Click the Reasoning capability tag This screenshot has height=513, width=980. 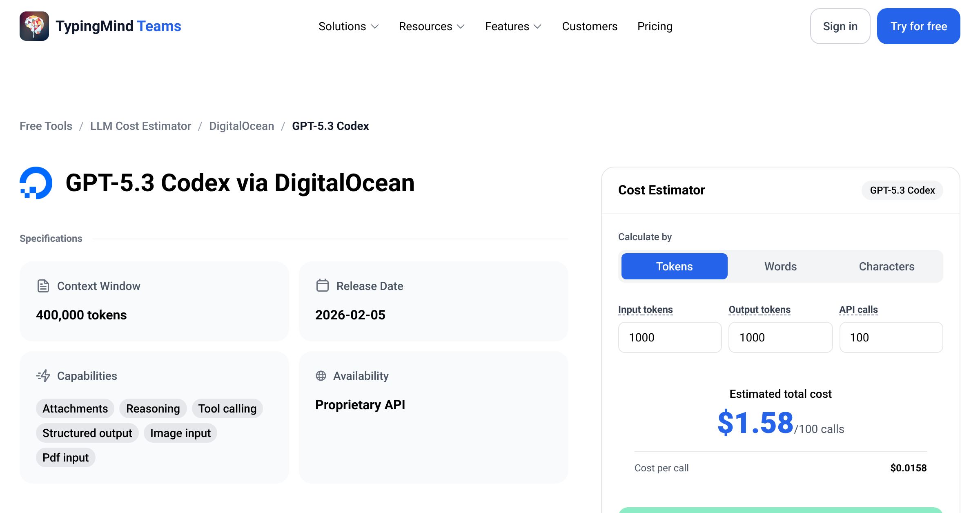click(x=153, y=408)
